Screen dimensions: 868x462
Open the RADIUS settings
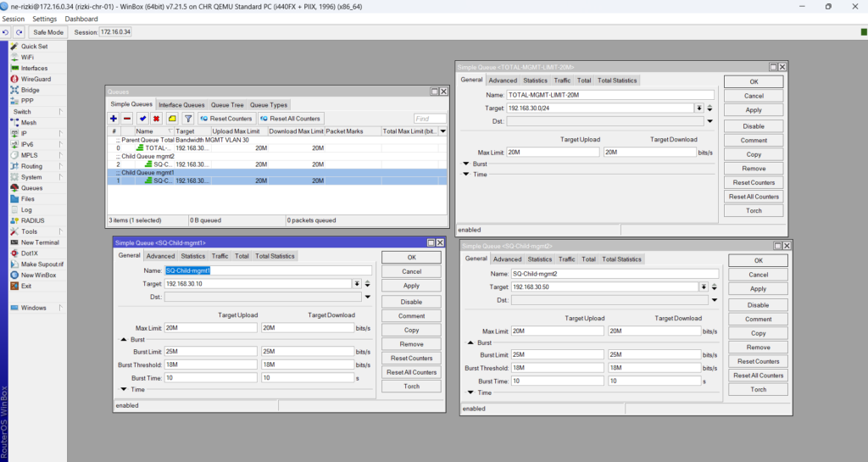tap(33, 220)
